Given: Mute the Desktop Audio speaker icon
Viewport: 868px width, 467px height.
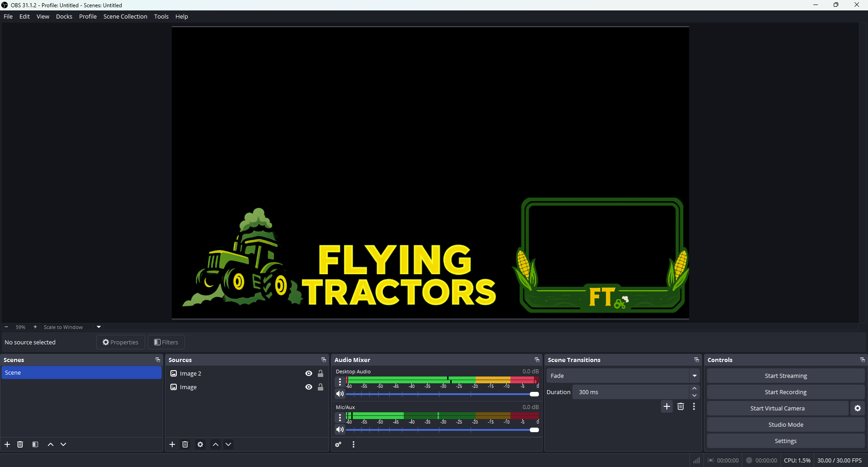Looking at the screenshot, I should [x=340, y=394].
